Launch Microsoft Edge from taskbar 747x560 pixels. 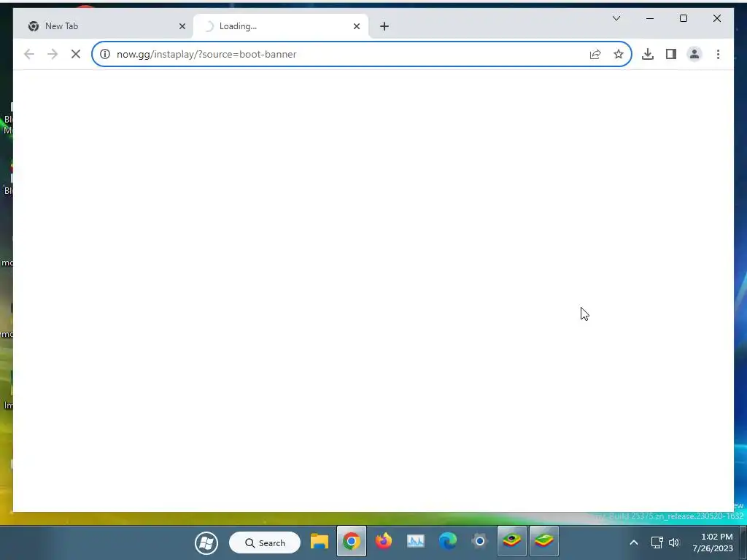click(448, 542)
